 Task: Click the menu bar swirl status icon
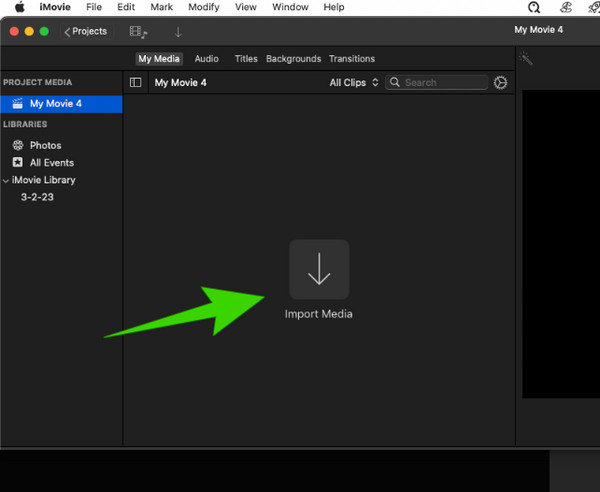click(x=566, y=7)
